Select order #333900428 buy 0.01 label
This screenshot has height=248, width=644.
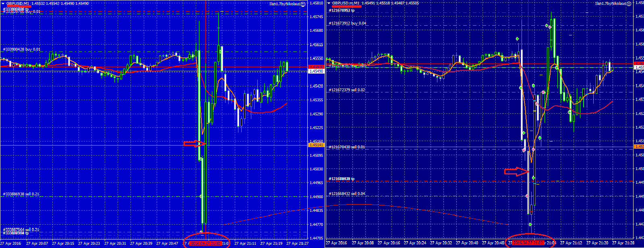point(22,49)
